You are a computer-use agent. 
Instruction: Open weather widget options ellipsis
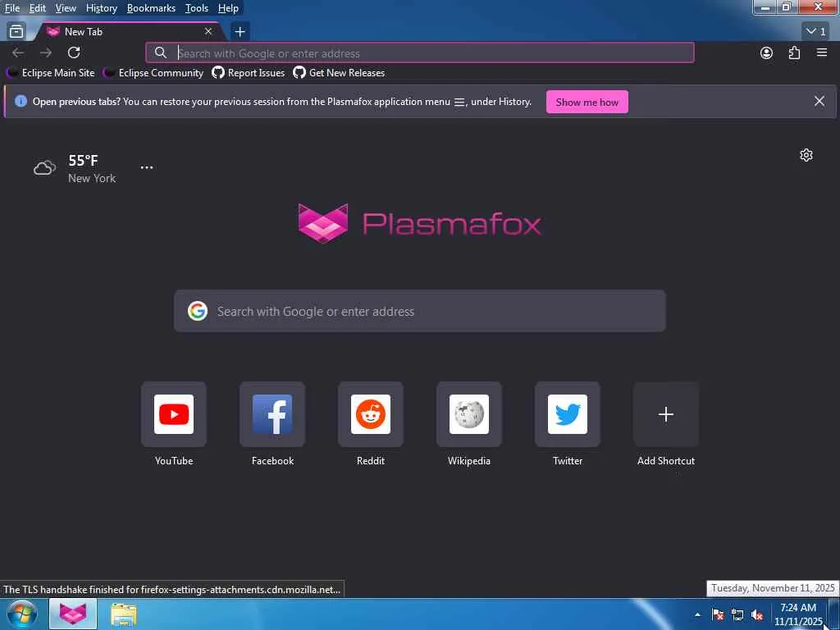tap(146, 167)
